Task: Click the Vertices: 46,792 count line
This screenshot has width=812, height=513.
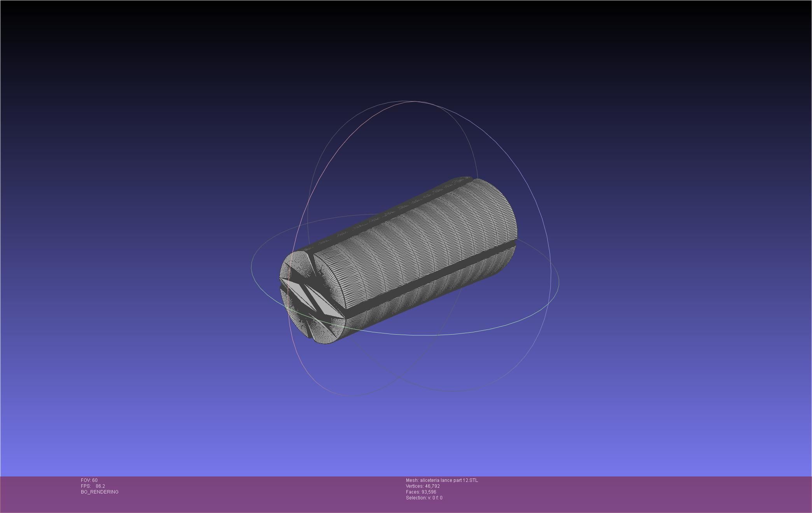Action: pyautogui.click(x=423, y=486)
